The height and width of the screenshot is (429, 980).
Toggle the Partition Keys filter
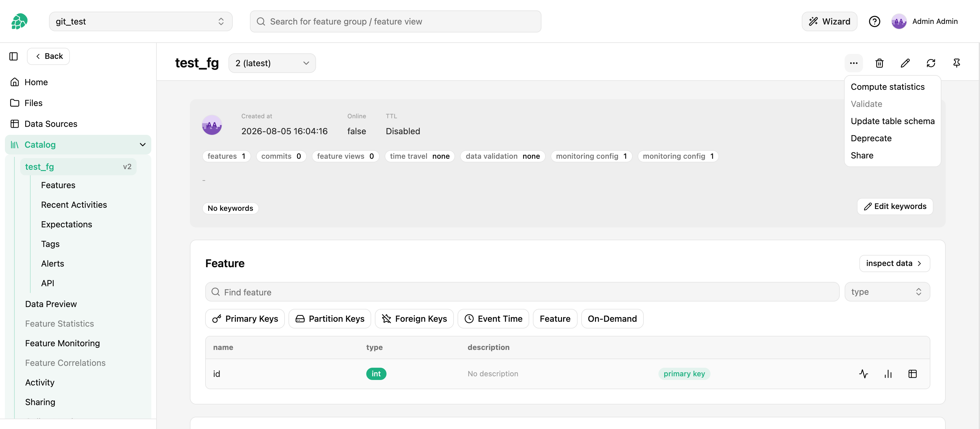[x=330, y=319]
